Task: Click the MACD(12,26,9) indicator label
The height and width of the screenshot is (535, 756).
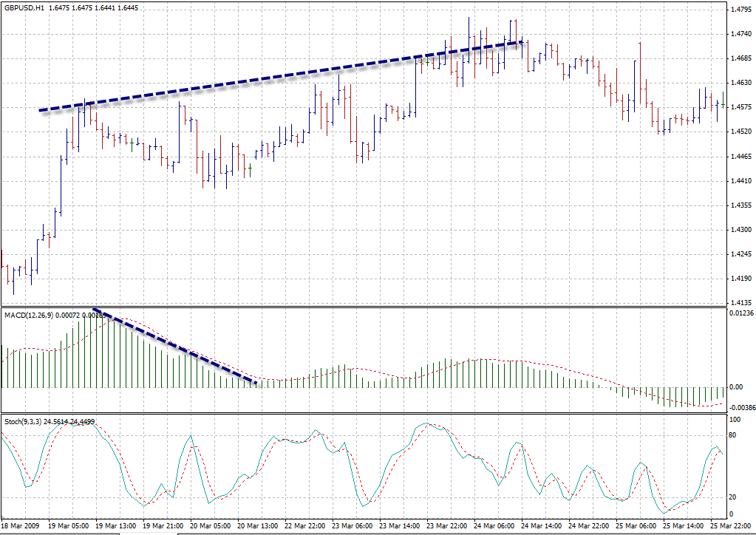Action: [x=28, y=315]
